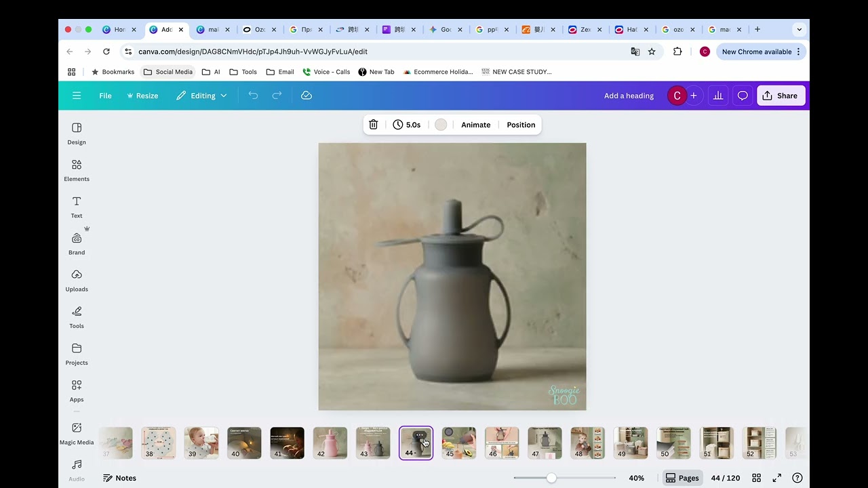This screenshot has width=868, height=488.
Task: Open the Resize menu
Action: 142,96
